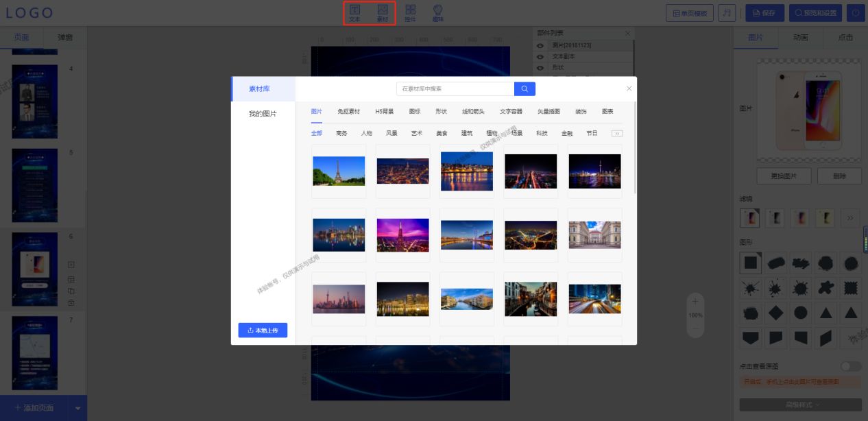Enable the 点击查看原图 switch
Viewport: 868px width, 421px height.
[x=849, y=367]
